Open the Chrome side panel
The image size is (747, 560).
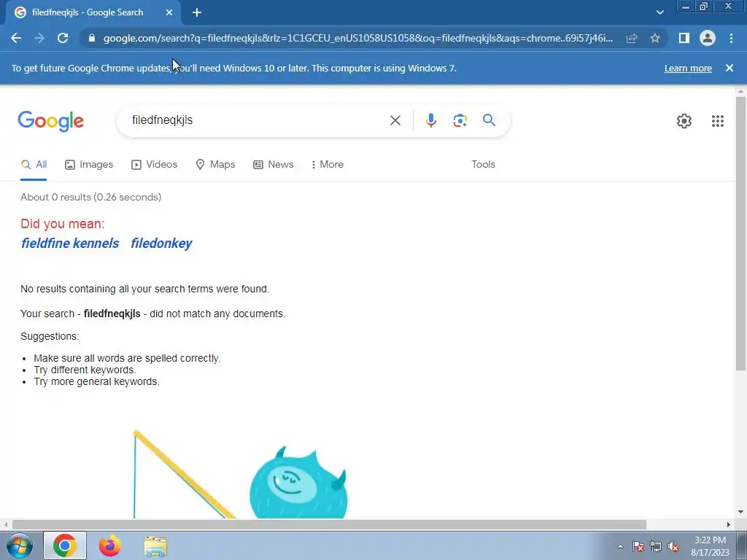684,38
